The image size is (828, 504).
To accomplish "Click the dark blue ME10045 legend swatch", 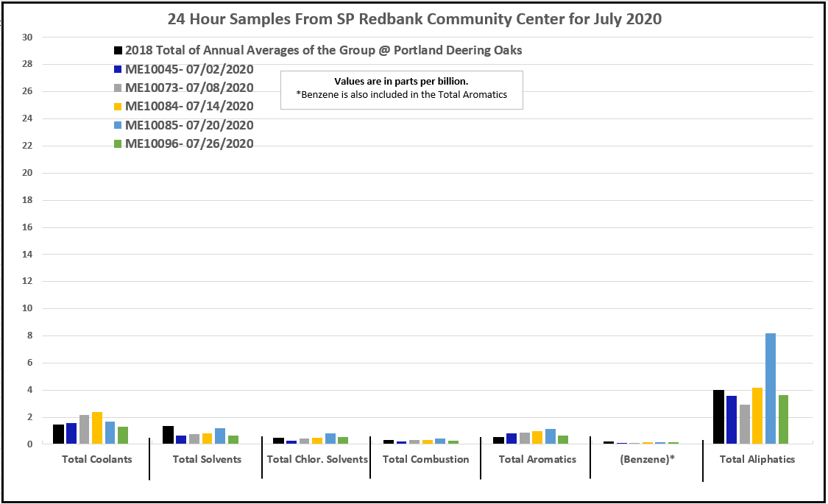I will click(x=118, y=70).
